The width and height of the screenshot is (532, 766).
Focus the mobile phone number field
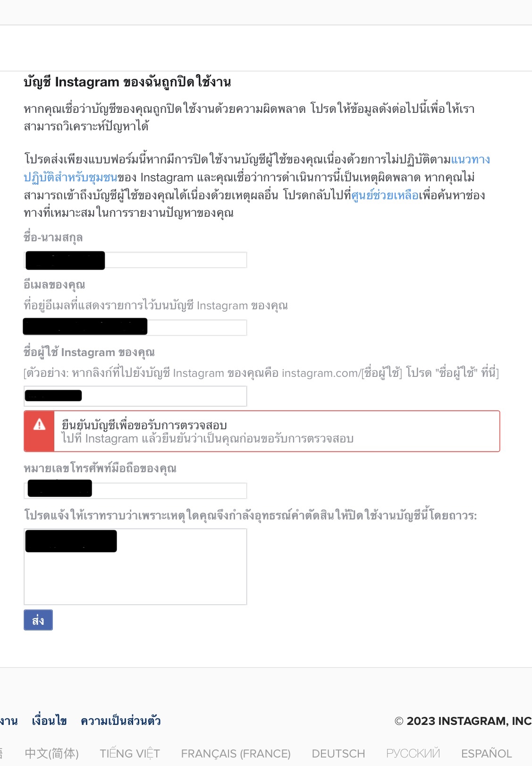click(135, 491)
